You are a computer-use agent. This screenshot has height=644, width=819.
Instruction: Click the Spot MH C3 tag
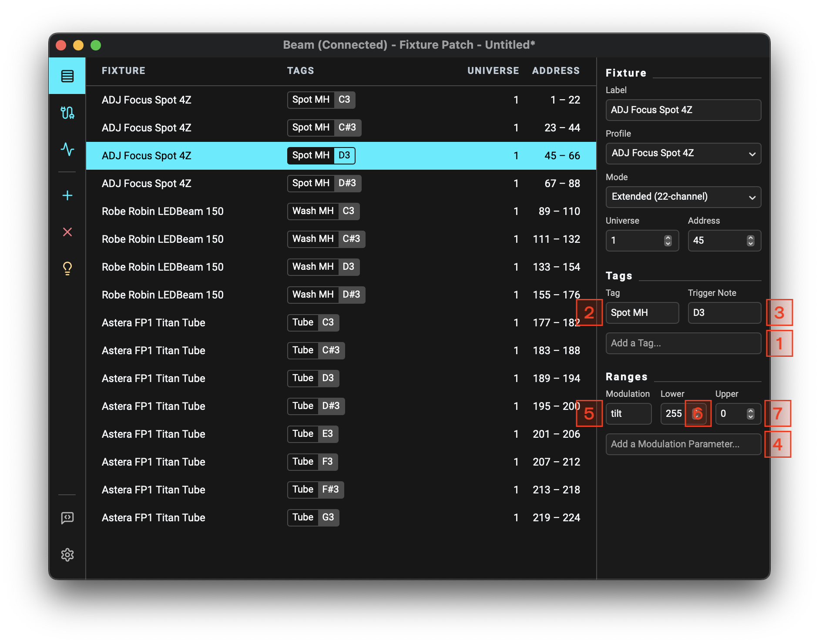click(x=321, y=100)
